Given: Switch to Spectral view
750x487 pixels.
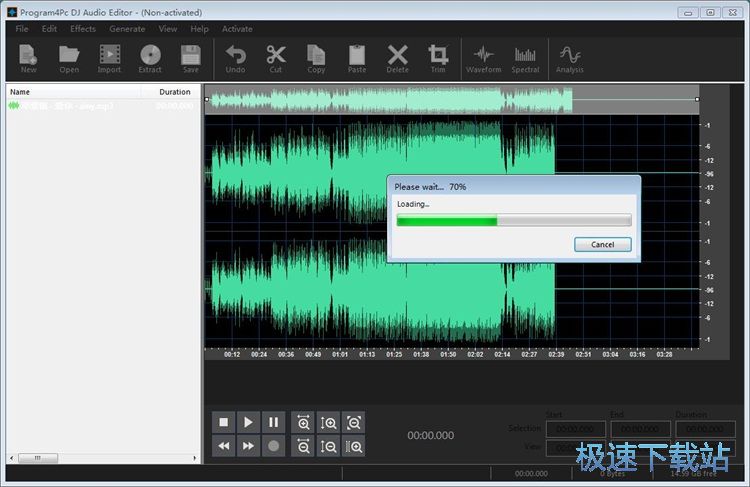Looking at the screenshot, I should [x=525, y=58].
